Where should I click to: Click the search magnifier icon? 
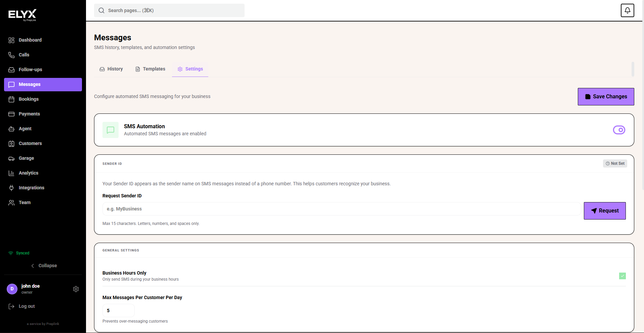point(101,10)
